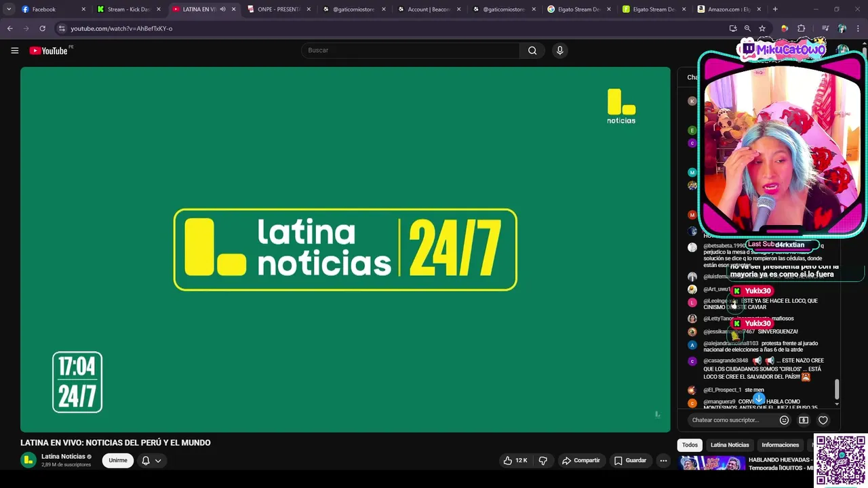The width and height of the screenshot is (868, 488).
Task: Close the LATINA EN VIVO tab
Action: pyautogui.click(x=234, y=9)
